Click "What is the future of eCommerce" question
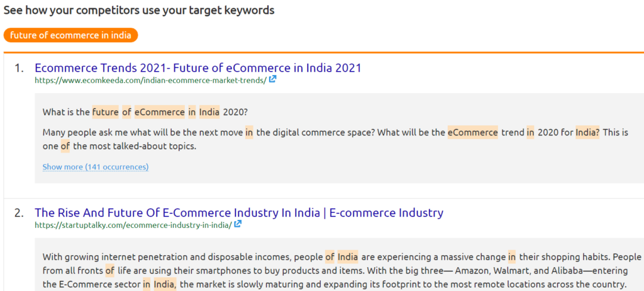 click(x=145, y=112)
